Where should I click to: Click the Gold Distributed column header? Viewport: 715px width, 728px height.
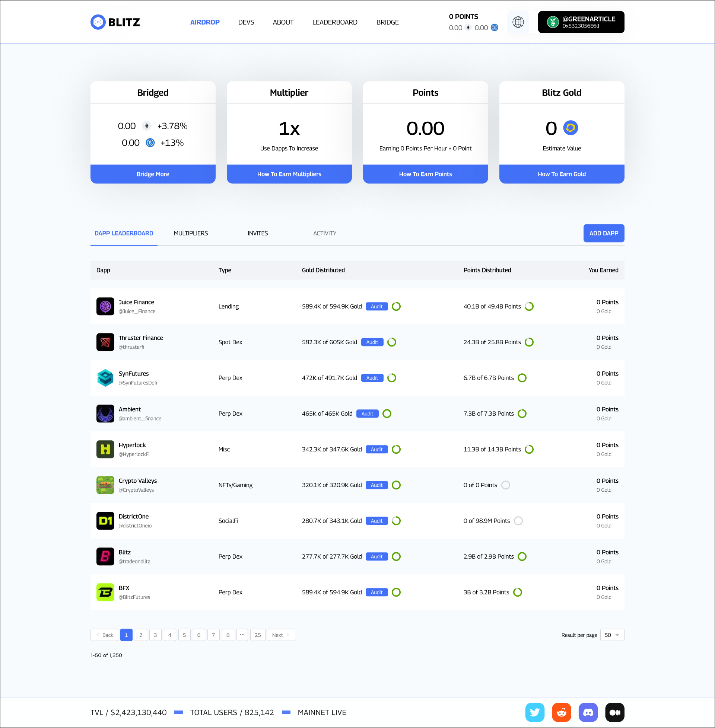(323, 270)
